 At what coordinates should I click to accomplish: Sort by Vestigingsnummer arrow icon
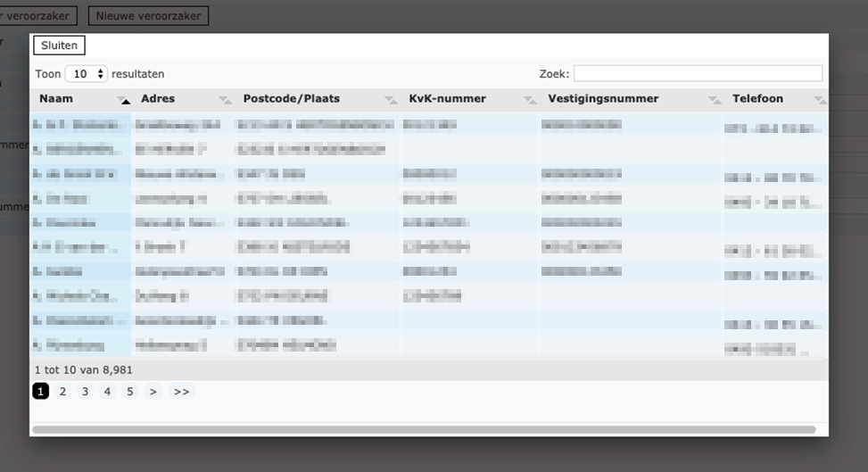tap(714, 100)
